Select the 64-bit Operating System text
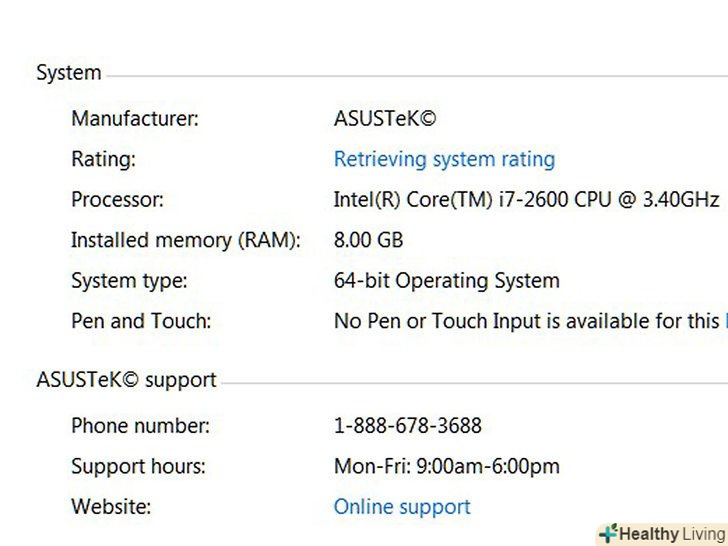Screen dimensions: 728x546 coord(446,281)
